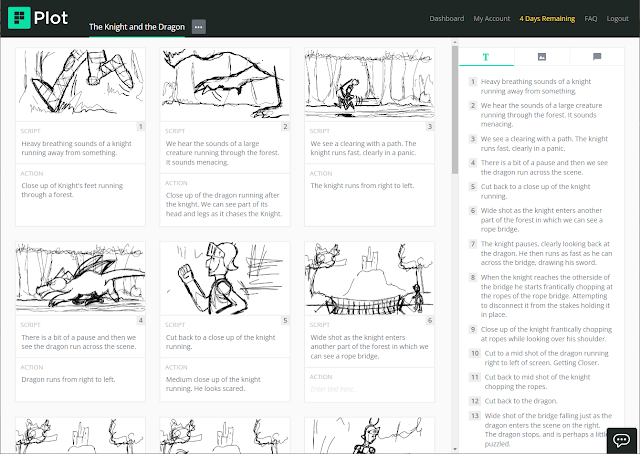
Task: Edit scene 2 action about dragon close up
Action: coord(225,205)
